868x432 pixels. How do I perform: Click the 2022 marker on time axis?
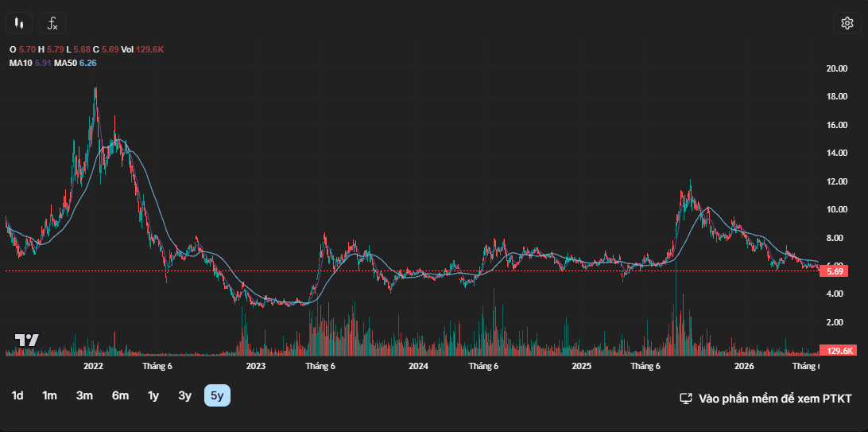93,366
